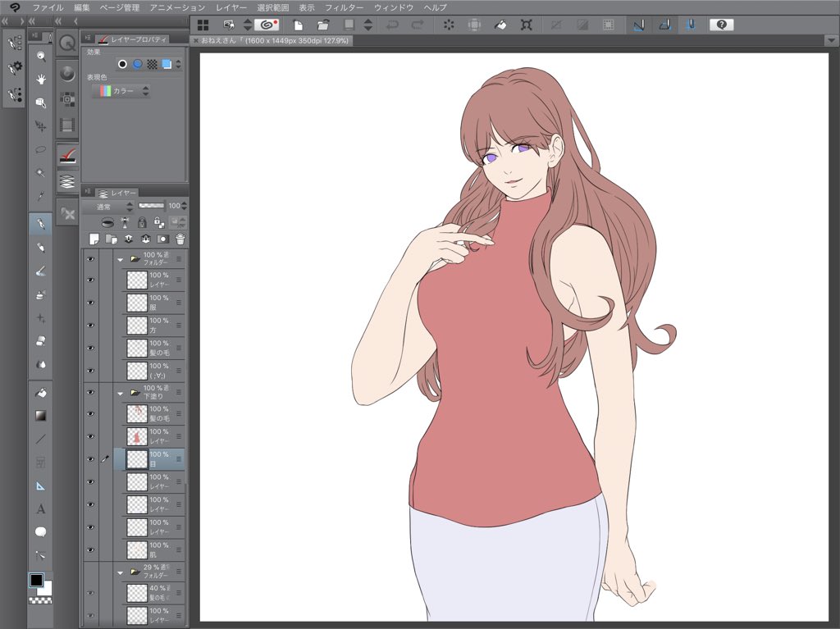Open help question mark button
This screenshot has height=629, width=840.
722,25
